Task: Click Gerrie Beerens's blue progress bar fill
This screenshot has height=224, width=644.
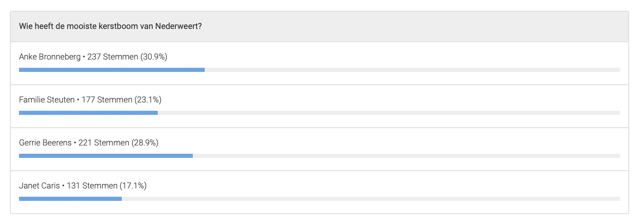Action: pos(106,156)
